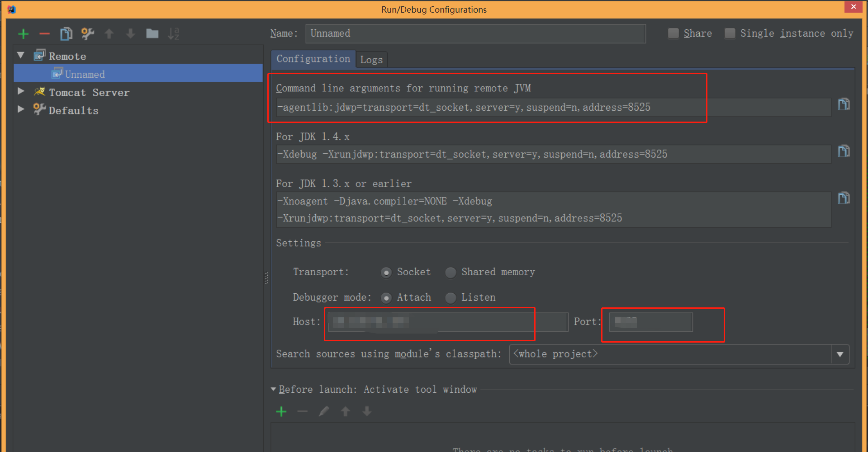Move configuration down in toolbar
The width and height of the screenshot is (868, 452).
130,34
